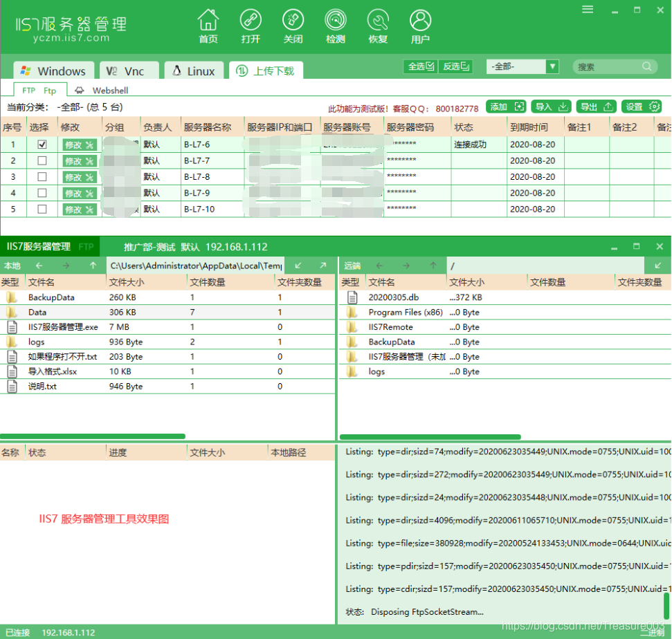Go up one level in remote panel
The image size is (672, 639).
click(x=433, y=266)
